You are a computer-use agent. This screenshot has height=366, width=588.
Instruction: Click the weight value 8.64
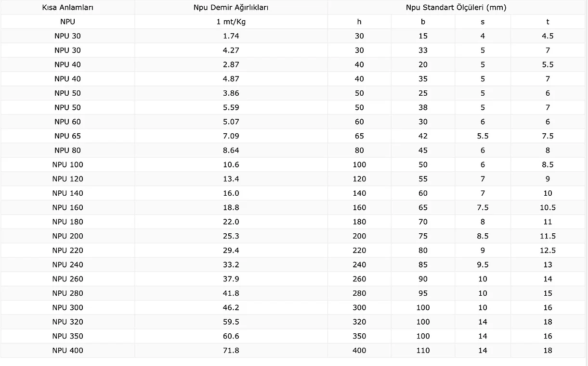231,151
